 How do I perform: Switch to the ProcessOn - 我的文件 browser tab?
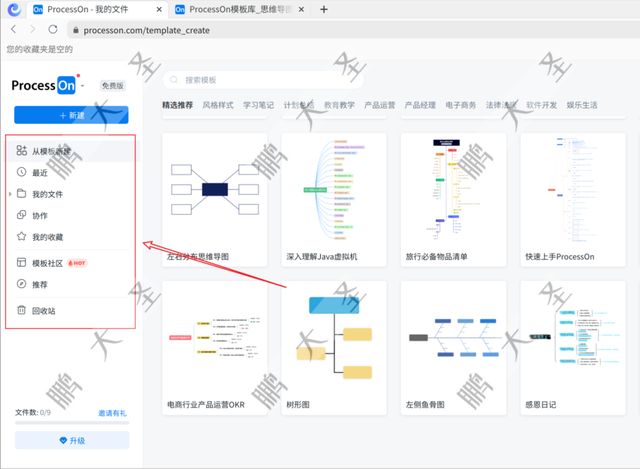97,9
